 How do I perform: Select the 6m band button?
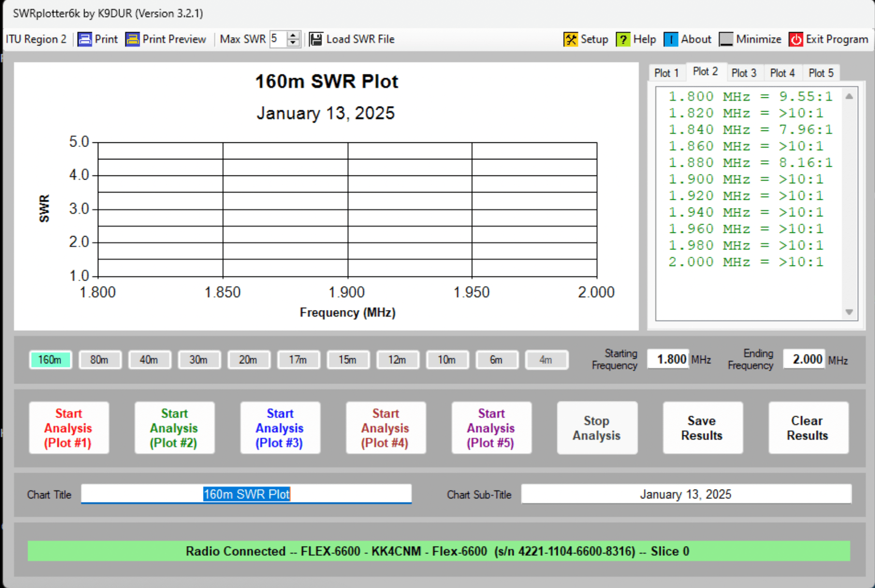pos(497,360)
